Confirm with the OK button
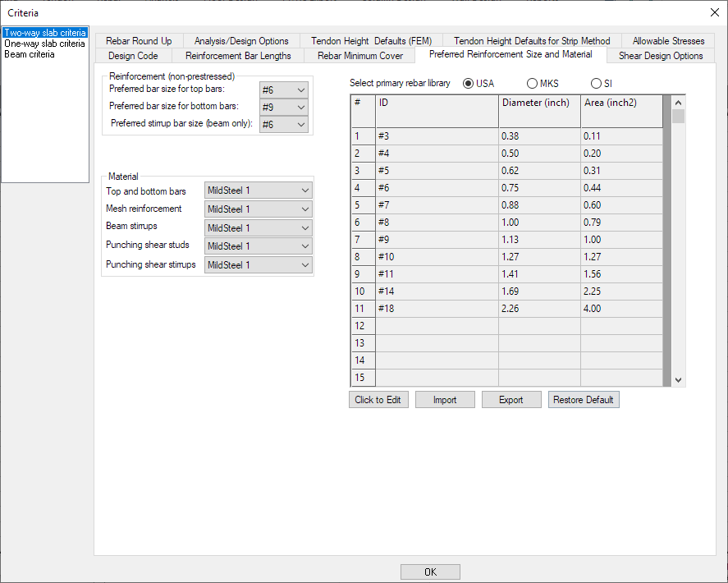The image size is (728, 583). (x=430, y=572)
